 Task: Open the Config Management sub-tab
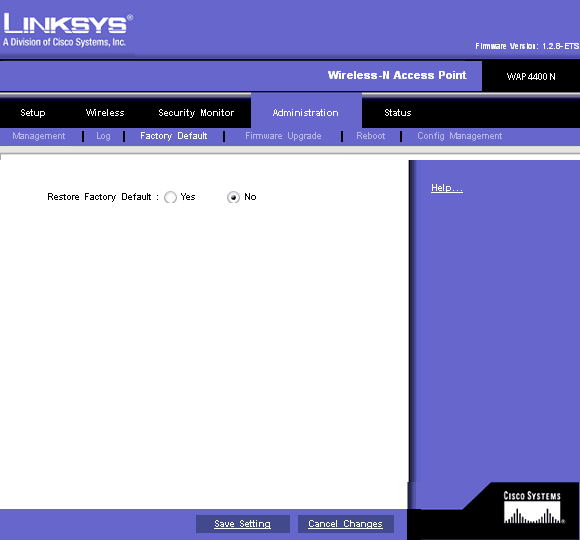pyautogui.click(x=460, y=136)
